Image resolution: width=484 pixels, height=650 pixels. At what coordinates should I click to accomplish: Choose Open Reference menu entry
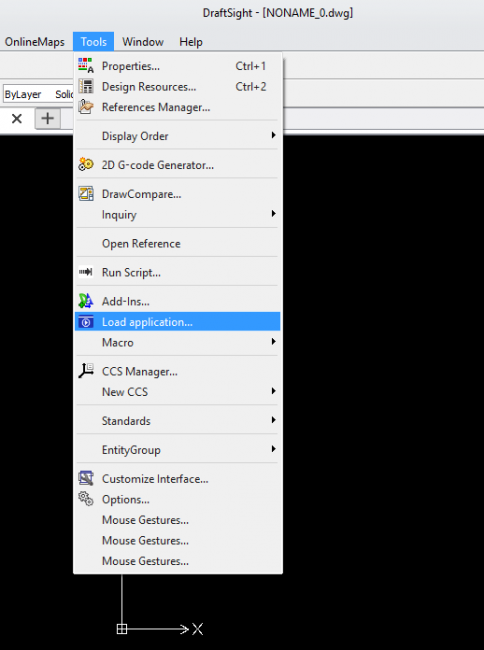pos(177,243)
